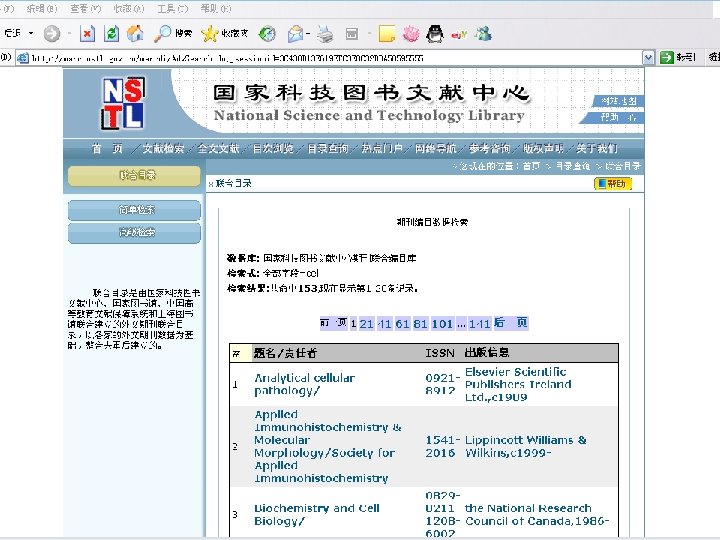Click the yellow sticky note toolbar icon
Image resolution: width=720 pixels, height=540 pixels.
coord(386,34)
